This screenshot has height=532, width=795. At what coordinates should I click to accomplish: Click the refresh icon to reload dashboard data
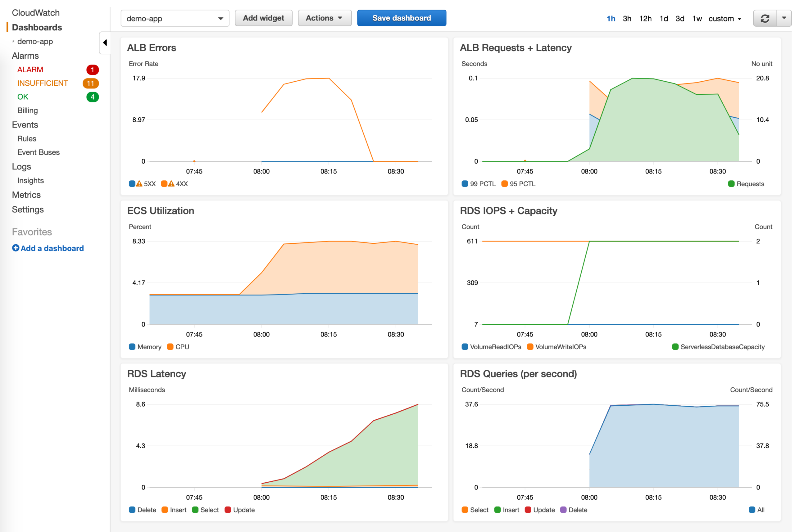[765, 18]
